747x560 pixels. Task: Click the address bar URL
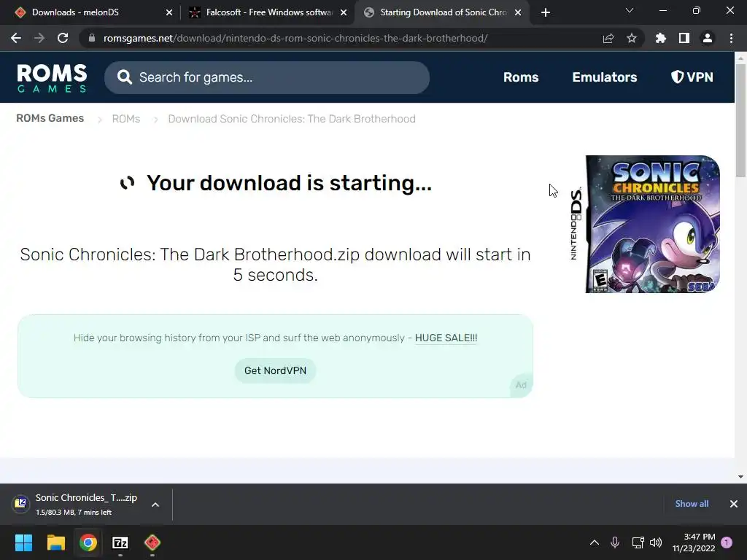click(x=295, y=38)
